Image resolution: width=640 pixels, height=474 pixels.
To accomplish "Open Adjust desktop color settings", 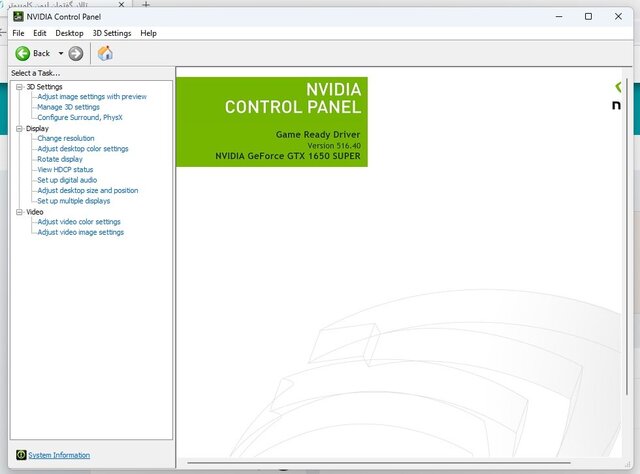I will (x=83, y=149).
